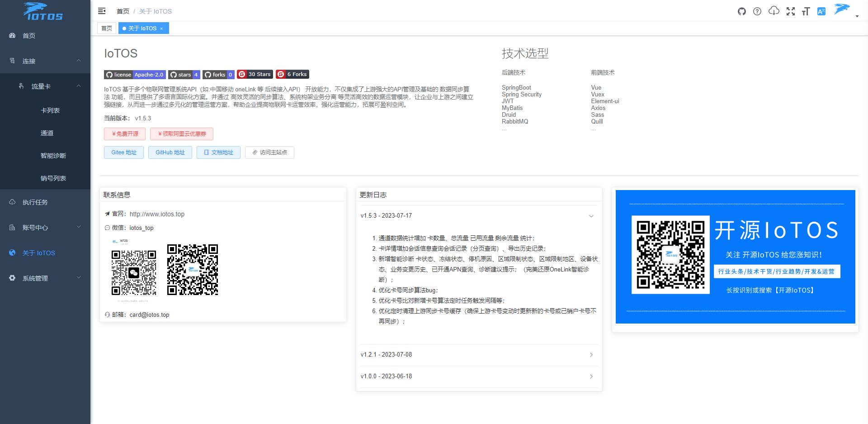Click the GitHub stars badge

[x=184, y=75]
